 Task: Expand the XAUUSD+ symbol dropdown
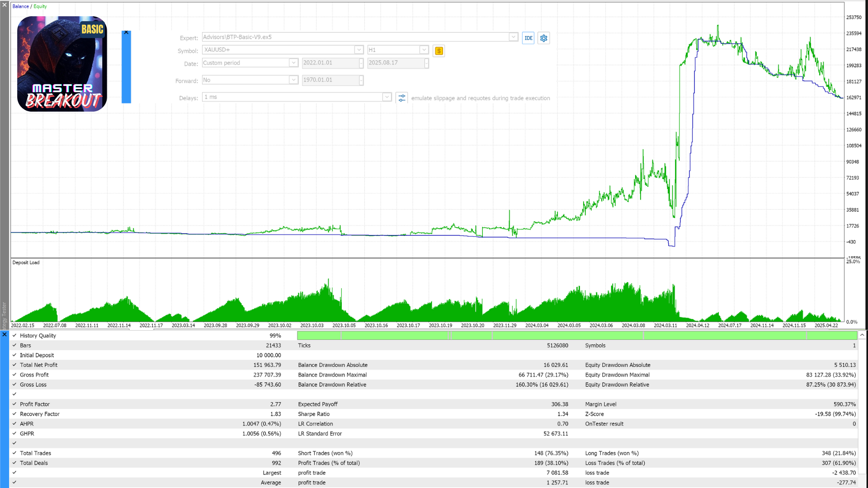(359, 50)
